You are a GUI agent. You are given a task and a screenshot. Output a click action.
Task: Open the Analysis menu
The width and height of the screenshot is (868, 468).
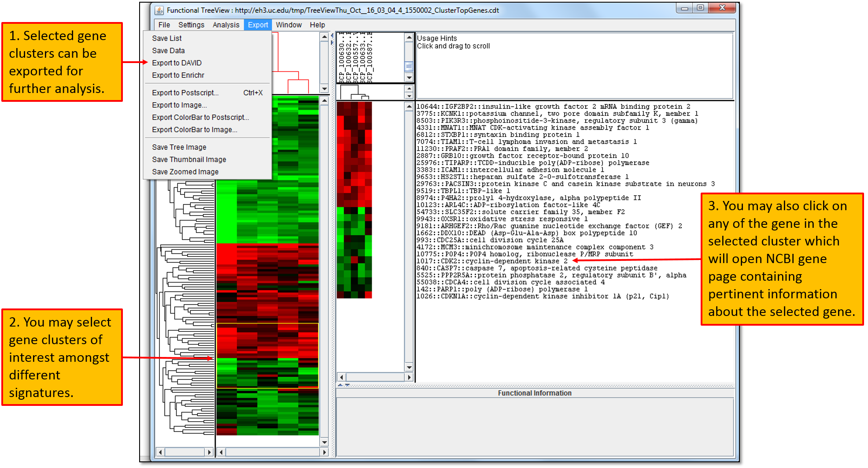[226, 25]
